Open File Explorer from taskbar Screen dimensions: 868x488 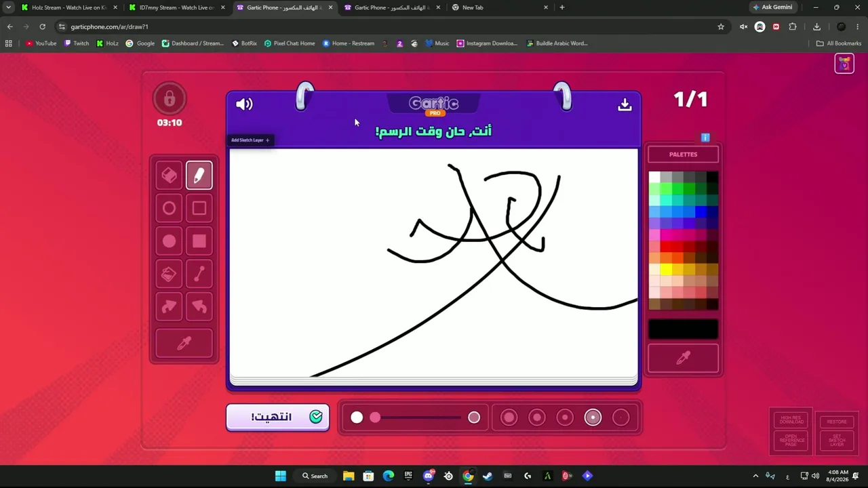348,476
